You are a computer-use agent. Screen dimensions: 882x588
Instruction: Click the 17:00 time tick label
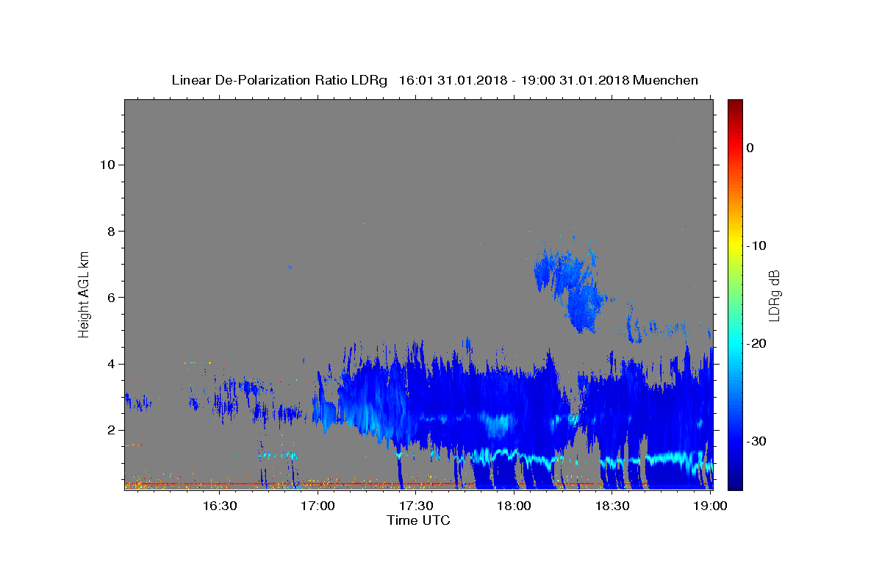[318, 506]
